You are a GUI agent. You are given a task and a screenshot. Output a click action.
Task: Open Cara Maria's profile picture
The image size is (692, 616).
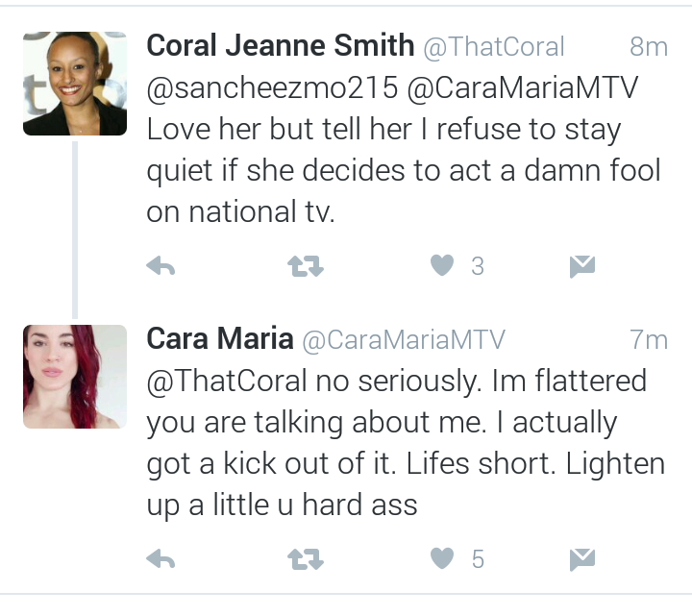pyautogui.click(x=75, y=377)
